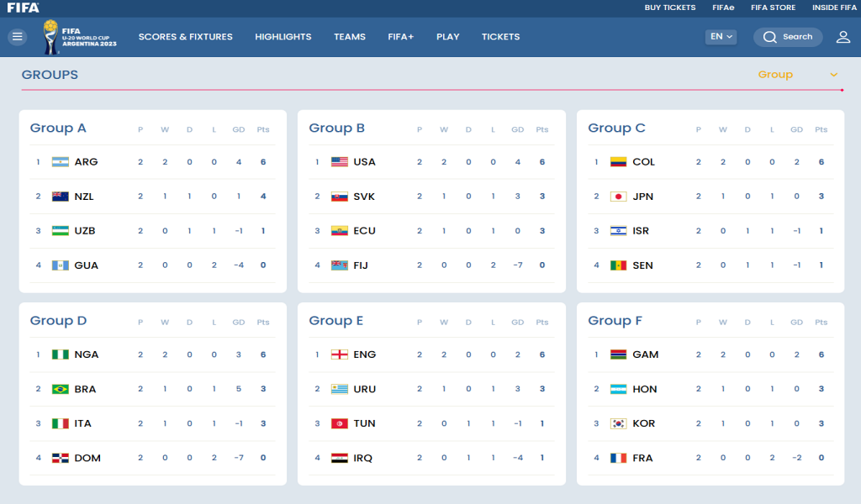This screenshot has height=504, width=861.
Task: Select the GAM team name
Action: pyautogui.click(x=645, y=354)
